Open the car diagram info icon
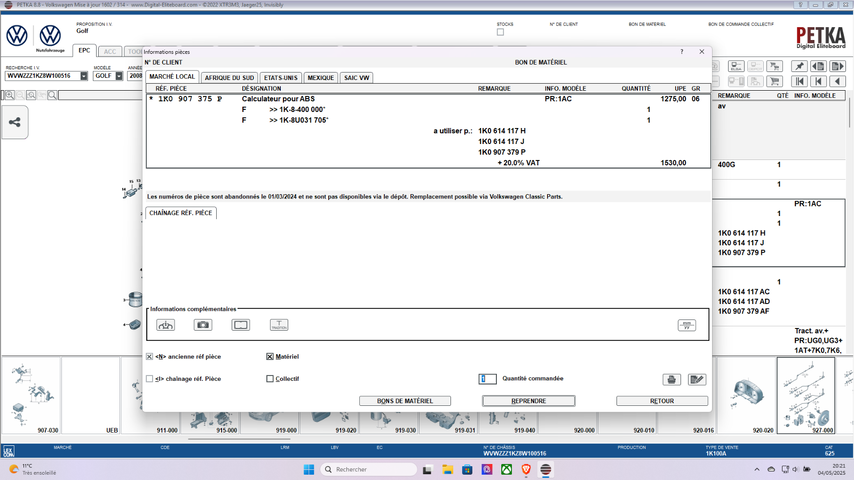The width and height of the screenshot is (854, 480). (166, 325)
